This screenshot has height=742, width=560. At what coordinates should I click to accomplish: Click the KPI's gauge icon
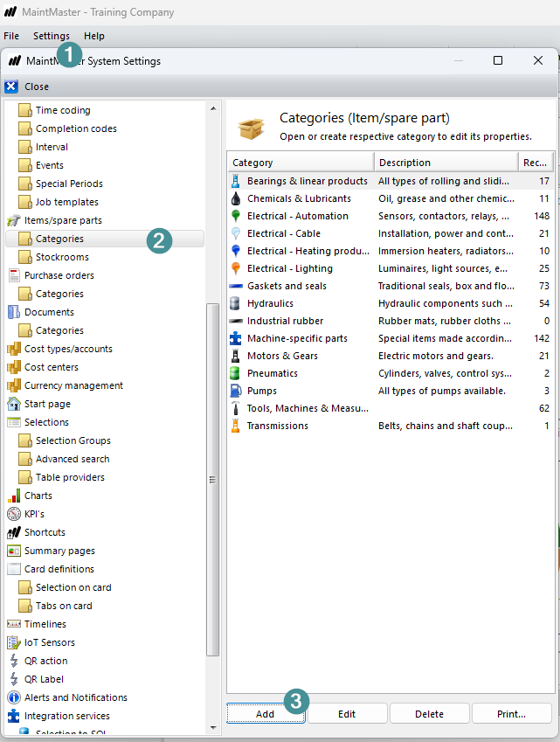coord(14,514)
